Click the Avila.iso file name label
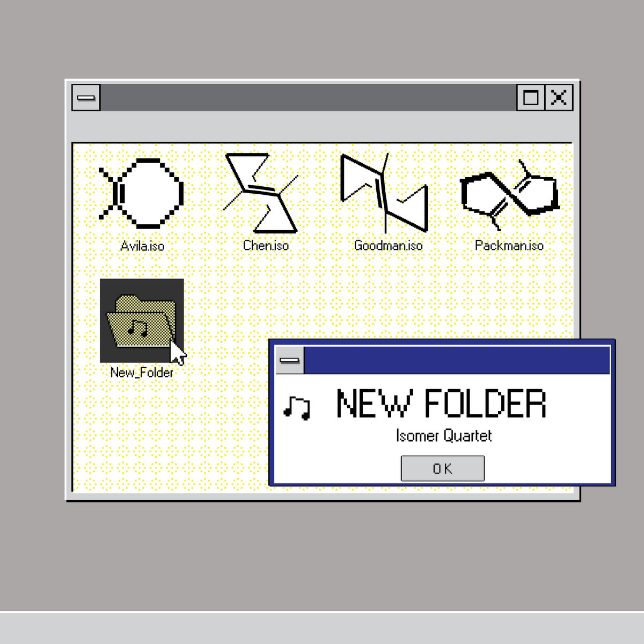This screenshot has height=644, width=644. 142,246
